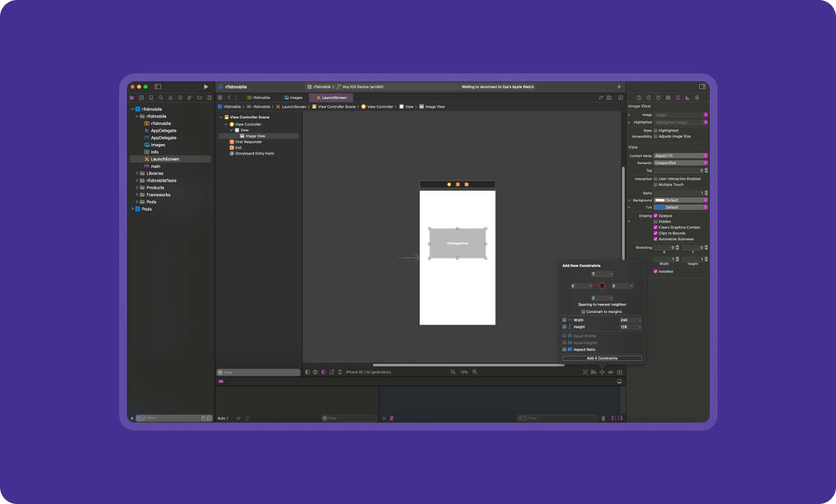This screenshot has width=836, height=504.
Task: Uncheck the Clips to Bounds checkbox
Action: [656, 233]
